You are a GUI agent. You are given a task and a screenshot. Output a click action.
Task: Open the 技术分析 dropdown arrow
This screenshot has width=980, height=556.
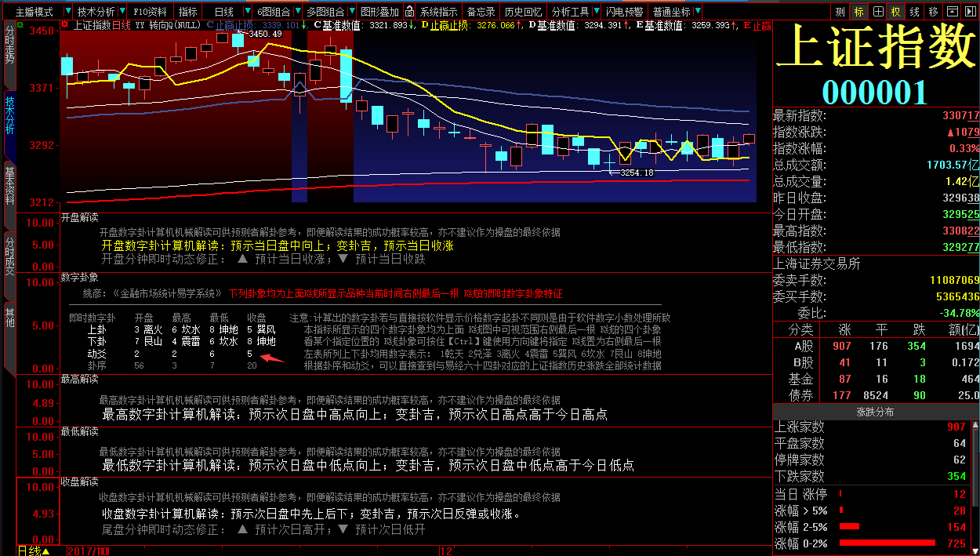(122, 12)
